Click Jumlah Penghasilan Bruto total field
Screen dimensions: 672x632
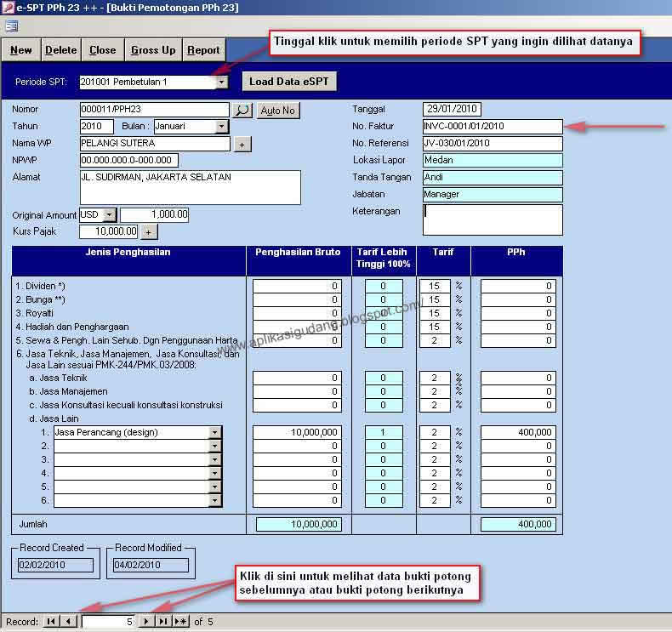coord(299,525)
